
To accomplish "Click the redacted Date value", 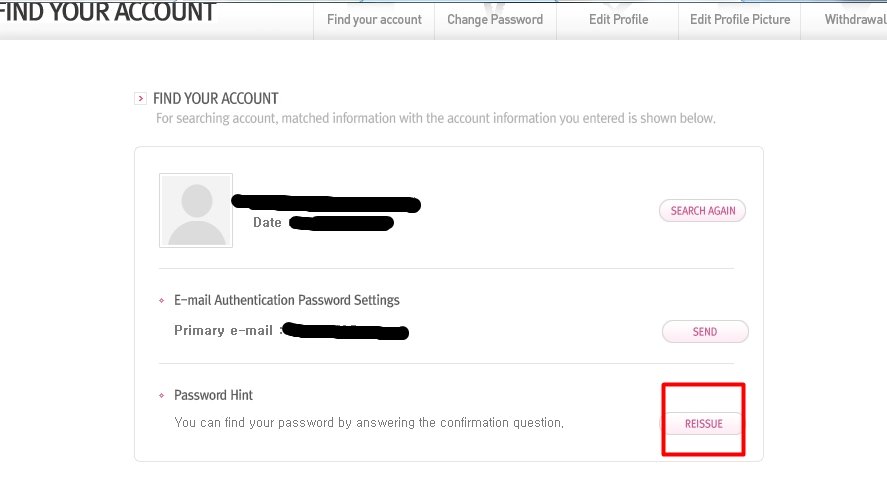I will (x=340, y=223).
